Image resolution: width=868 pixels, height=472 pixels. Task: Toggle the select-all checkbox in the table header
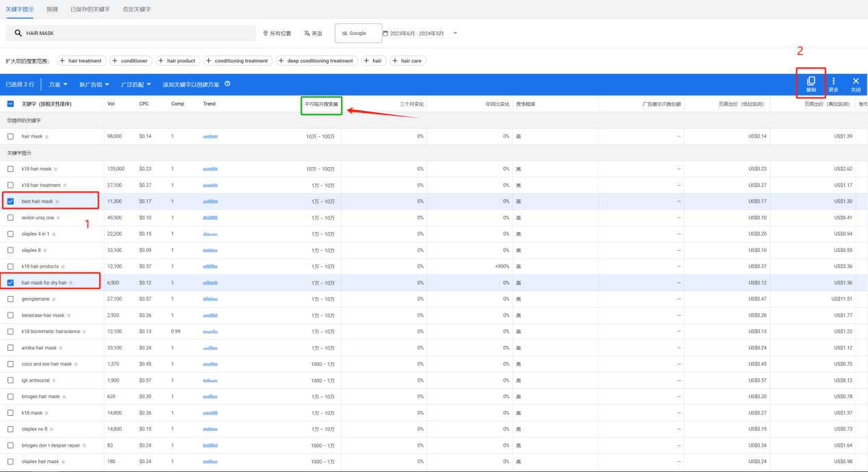click(10, 104)
